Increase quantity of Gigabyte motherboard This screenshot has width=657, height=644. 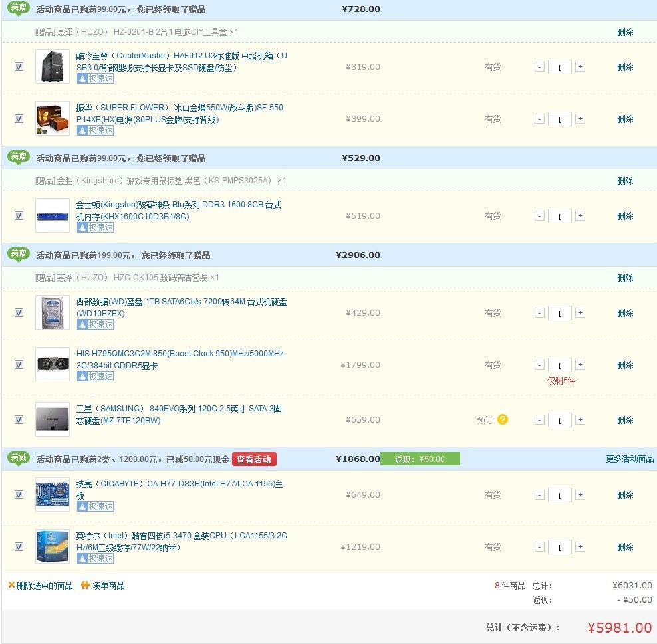point(580,495)
